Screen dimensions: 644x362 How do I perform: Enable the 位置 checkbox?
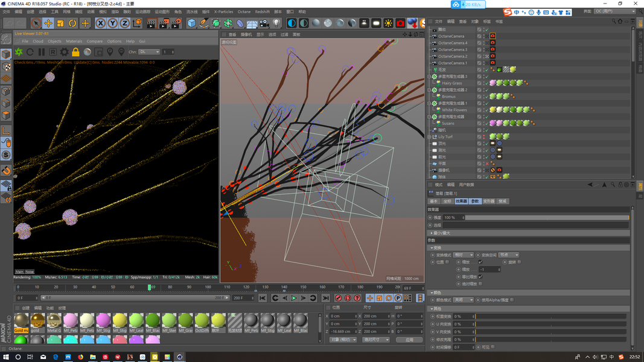447,262
